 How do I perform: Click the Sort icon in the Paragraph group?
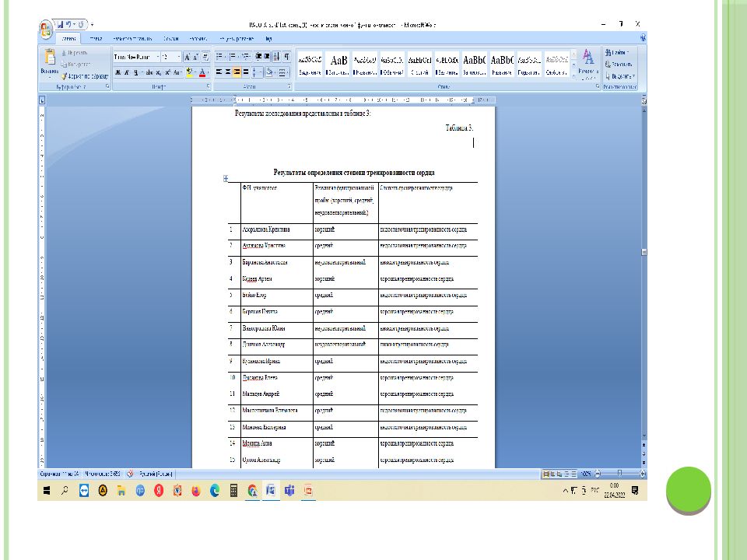(x=276, y=57)
